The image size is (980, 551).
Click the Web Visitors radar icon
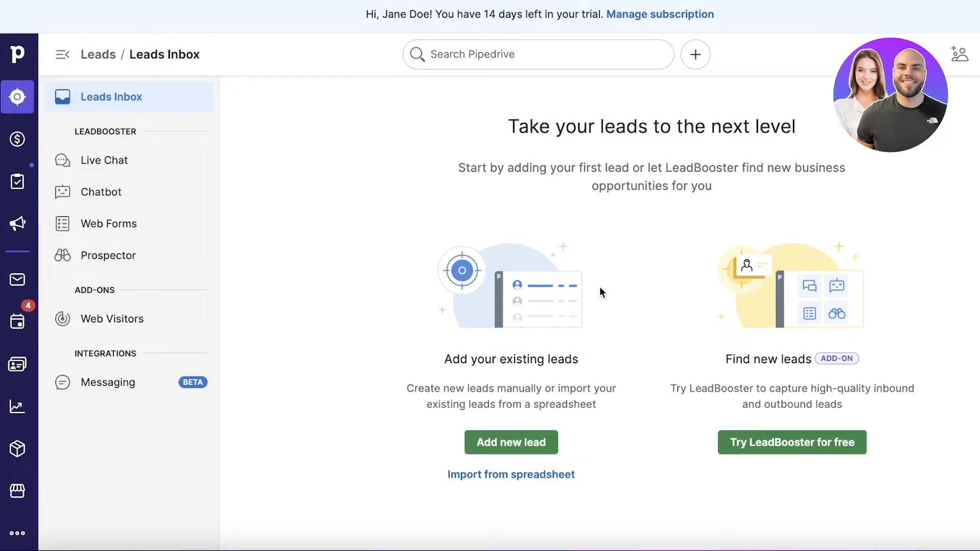(62, 319)
